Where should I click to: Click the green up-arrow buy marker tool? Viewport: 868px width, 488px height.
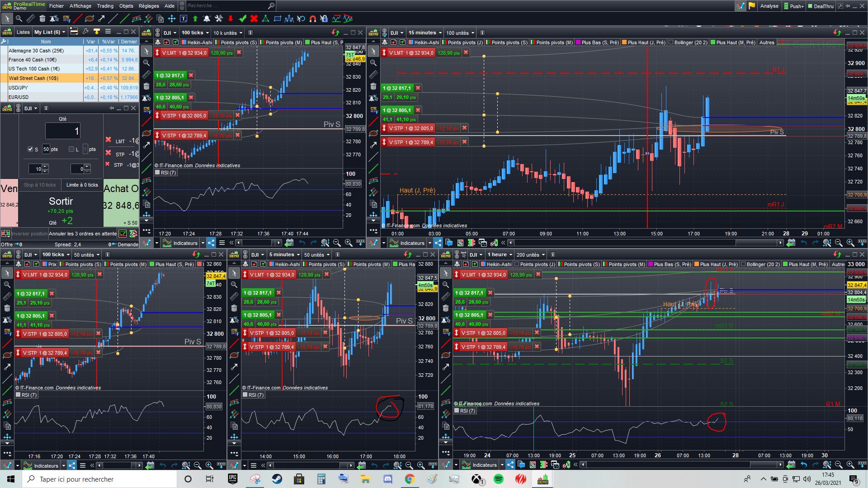click(x=195, y=19)
